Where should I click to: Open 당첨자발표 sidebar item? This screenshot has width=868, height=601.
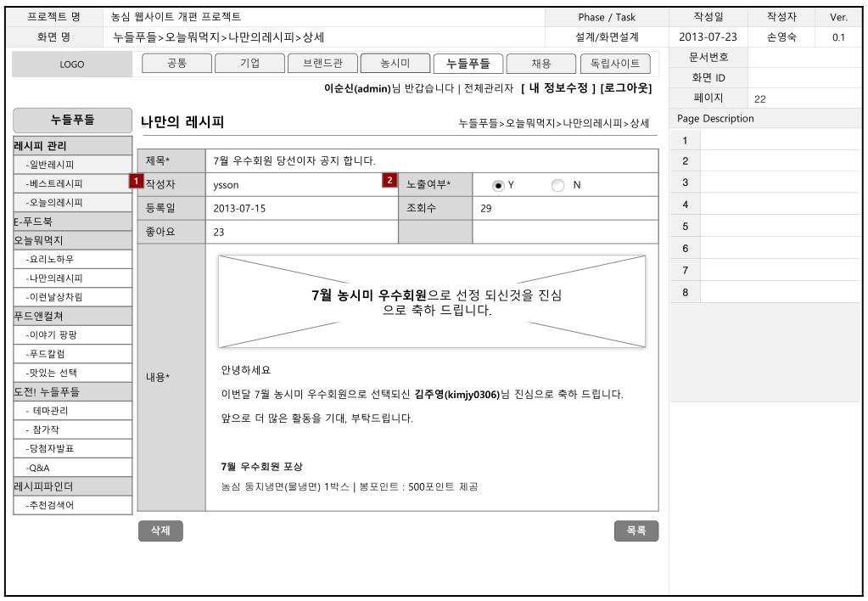[72, 448]
